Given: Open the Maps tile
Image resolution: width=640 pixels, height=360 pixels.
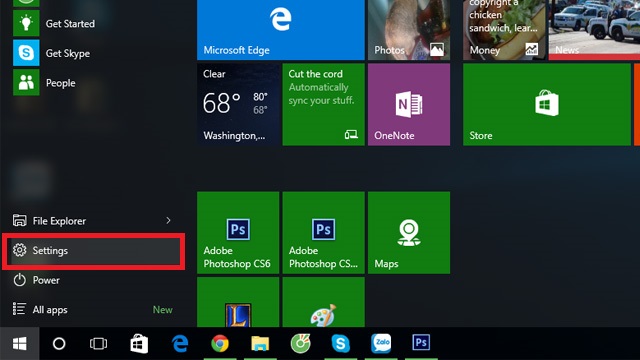Looking at the screenshot, I should (409, 233).
